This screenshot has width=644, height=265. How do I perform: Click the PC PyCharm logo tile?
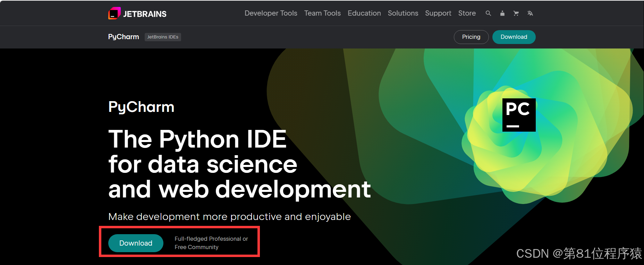click(x=519, y=115)
